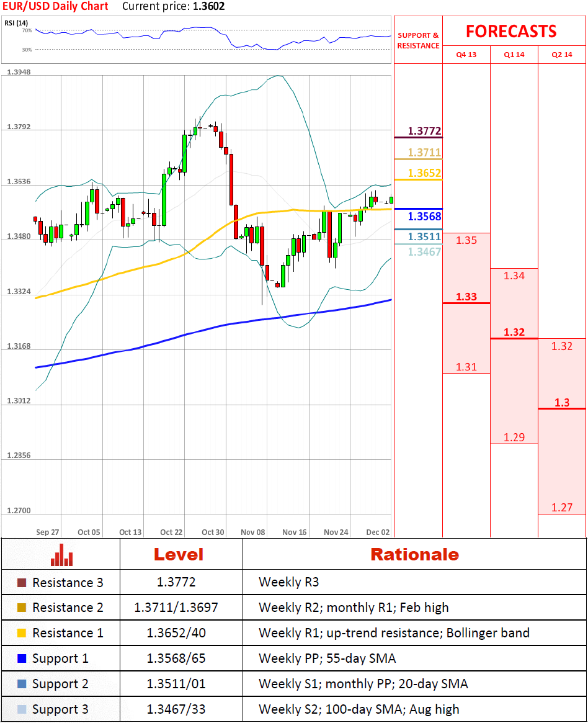Click the Q2 14 median forecast 1.3
The width and height of the screenshot is (588, 723).
[x=562, y=403]
